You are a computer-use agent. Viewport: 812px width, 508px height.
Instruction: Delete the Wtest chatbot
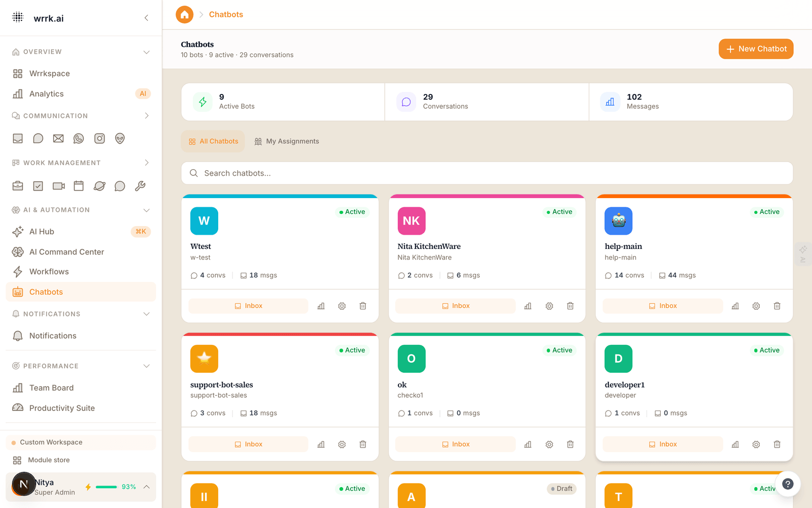tap(363, 306)
